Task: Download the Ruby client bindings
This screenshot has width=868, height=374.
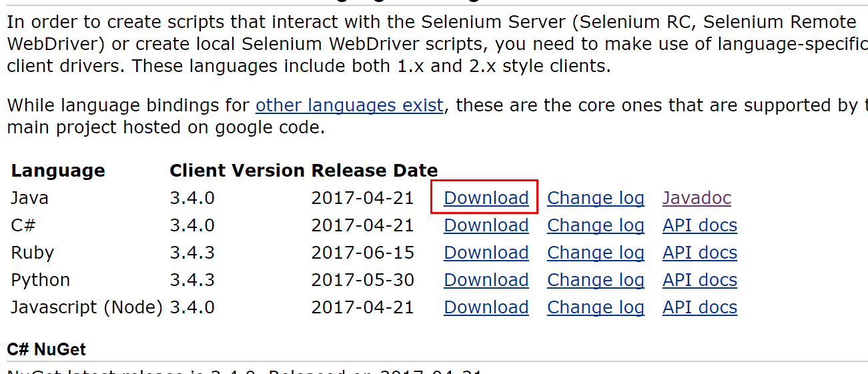Action: [486, 253]
